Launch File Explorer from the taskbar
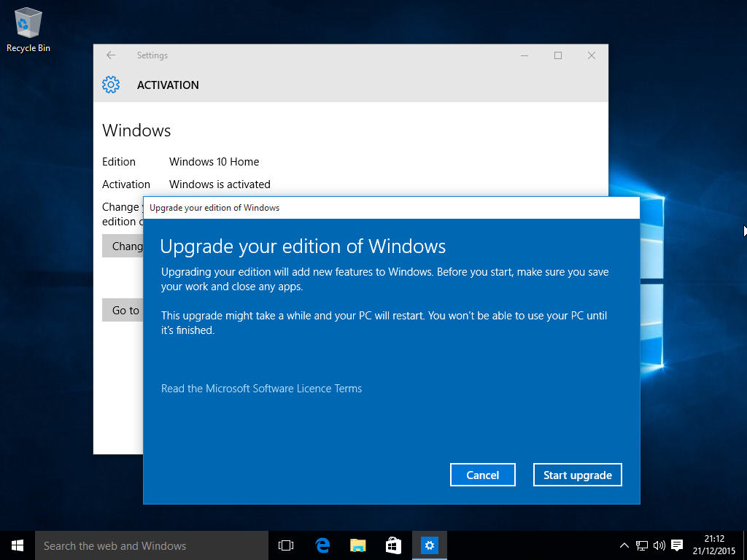Viewport: 747px width, 560px height. click(x=357, y=545)
